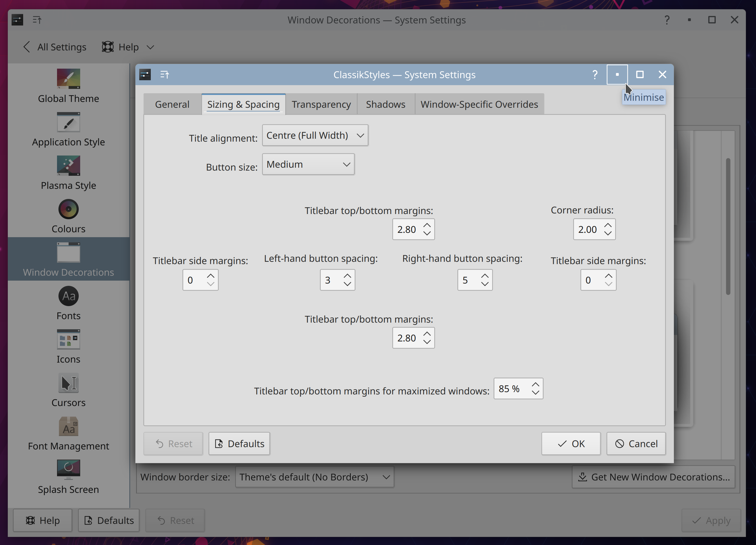The height and width of the screenshot is (545, 756).
Task: Click the Window Decorations sidebar icon
Action: point(67,253)
